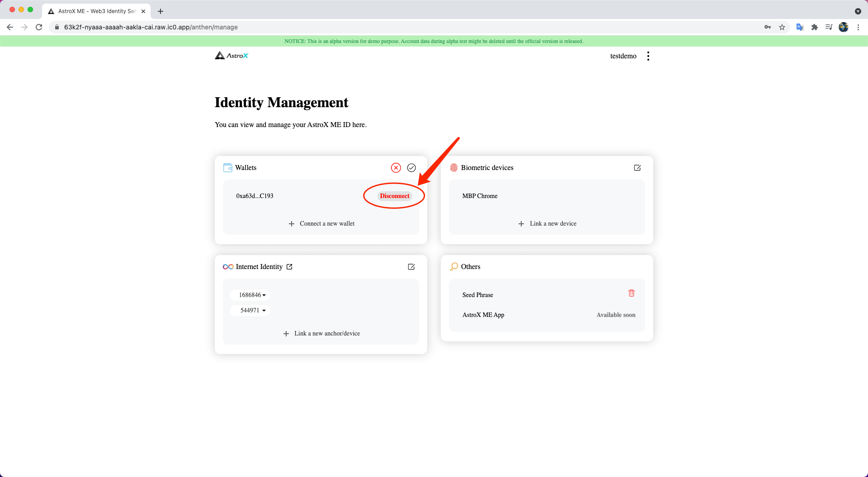Open the media control icon in toolbar
Viewport: 868px width, 477px height.
click(x=829, y=27)
